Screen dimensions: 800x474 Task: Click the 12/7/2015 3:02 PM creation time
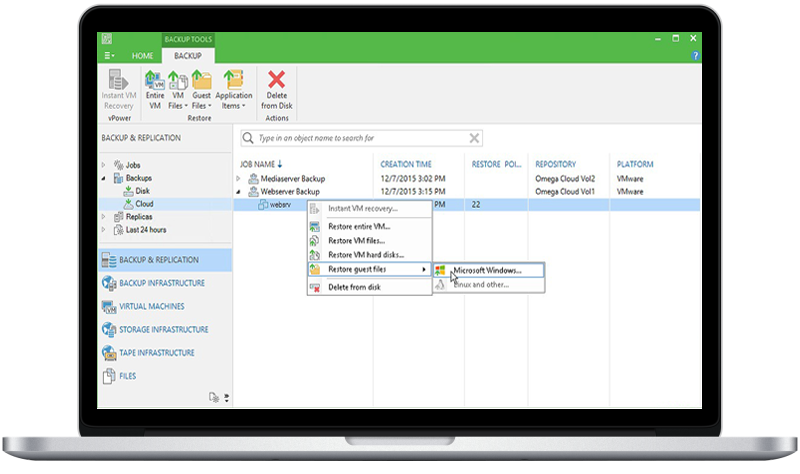[x=413, y=179]
